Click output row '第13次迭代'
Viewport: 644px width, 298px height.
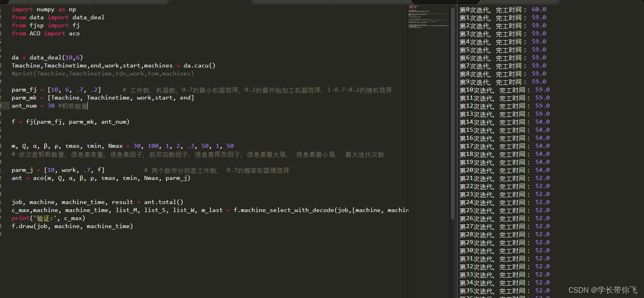(504, 114)
